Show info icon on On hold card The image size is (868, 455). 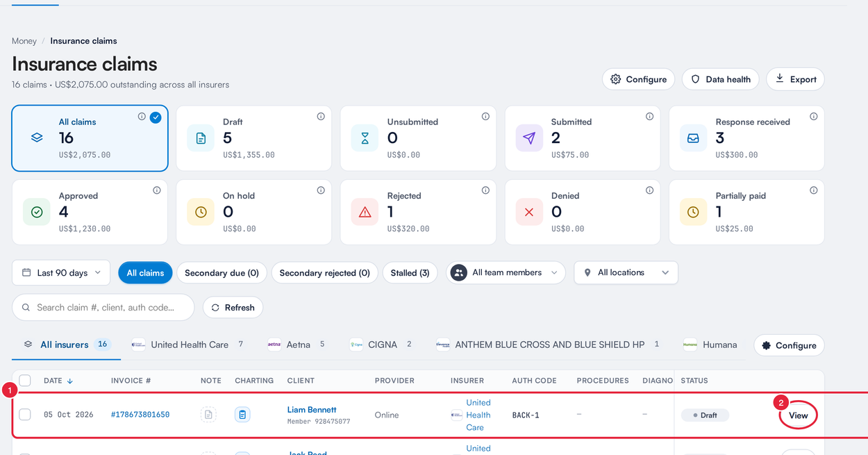pyautogui.click(x=321, y=190)
